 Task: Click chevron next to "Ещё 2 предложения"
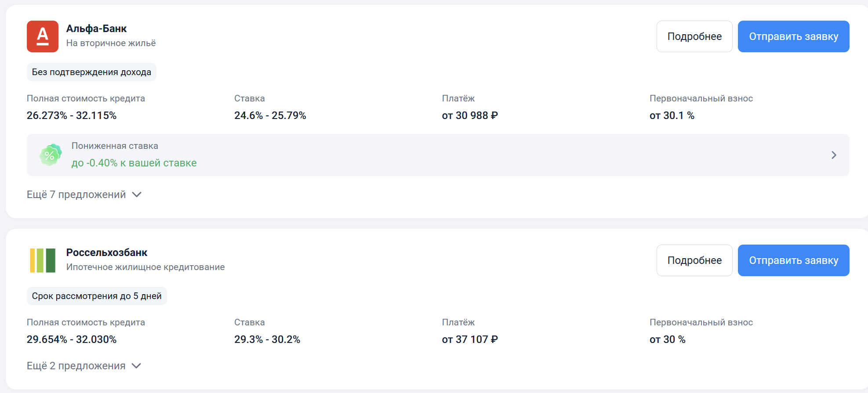tap(136, 366)
